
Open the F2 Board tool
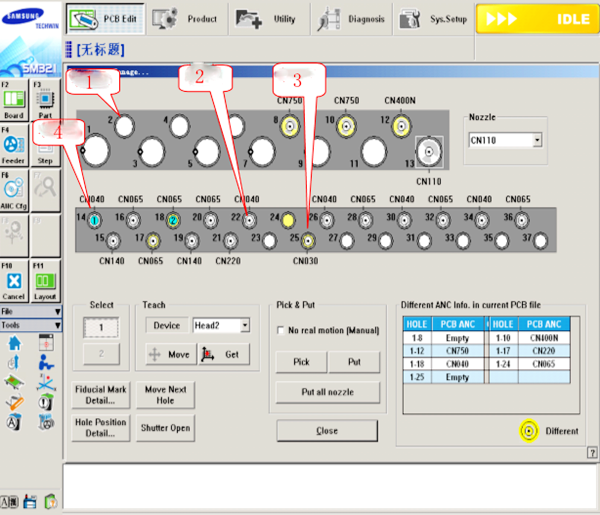(14, 100)
